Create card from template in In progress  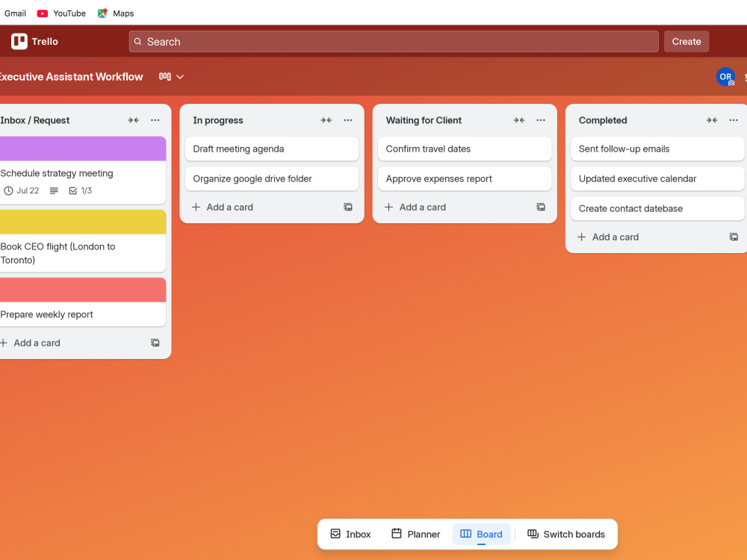(x=348, y=207)
